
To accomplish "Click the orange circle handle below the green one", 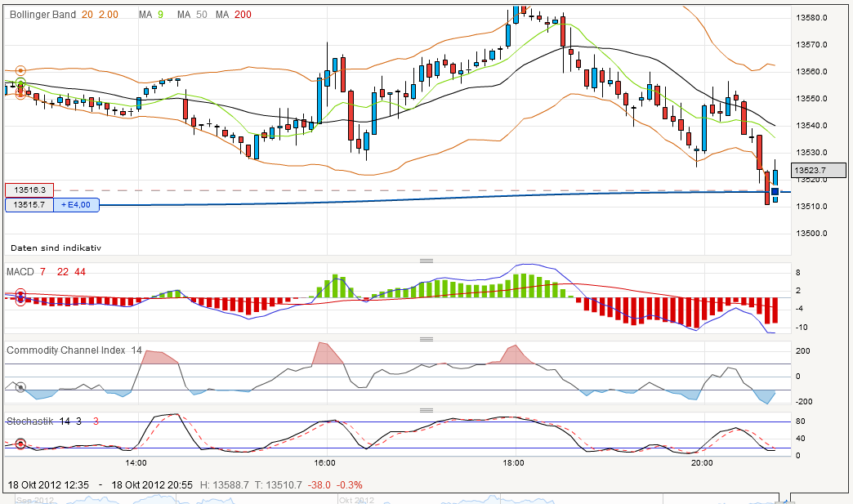I will (20, 92).
